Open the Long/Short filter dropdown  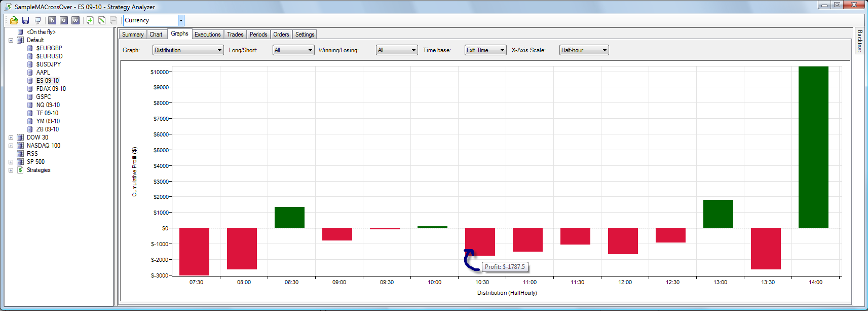point(293,50)
